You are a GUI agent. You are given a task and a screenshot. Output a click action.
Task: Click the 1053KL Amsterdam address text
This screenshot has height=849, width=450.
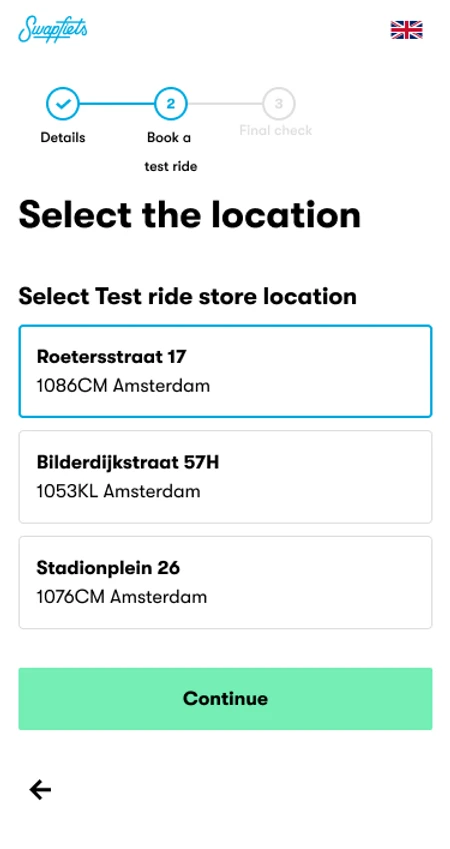(119, 492)
